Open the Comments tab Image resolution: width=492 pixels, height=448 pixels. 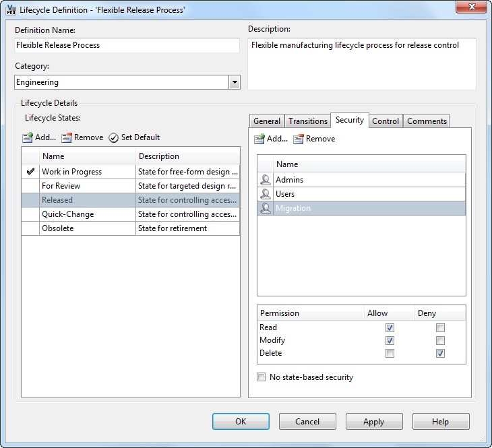tap(427, 121)
